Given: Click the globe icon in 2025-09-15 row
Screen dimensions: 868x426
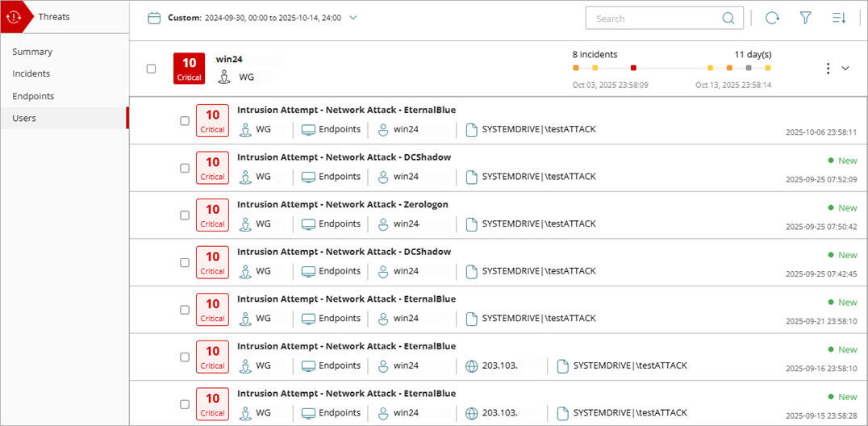Looking at the screenshot, I should pos(471,413).
